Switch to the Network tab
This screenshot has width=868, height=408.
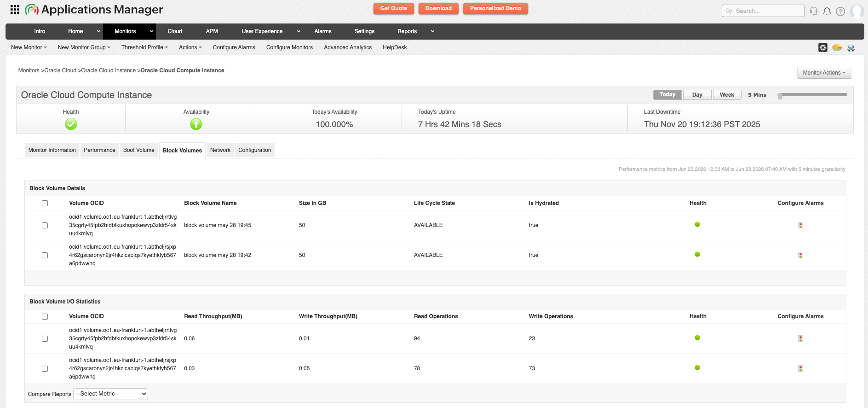pyautogui.click(x=220, y=150)
